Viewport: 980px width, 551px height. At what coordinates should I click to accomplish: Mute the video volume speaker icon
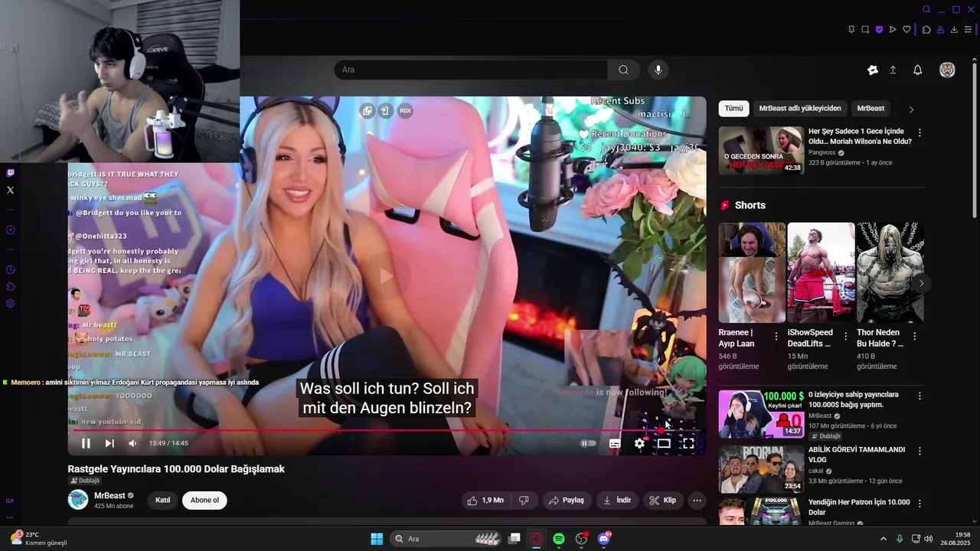[x=132, y=443]
